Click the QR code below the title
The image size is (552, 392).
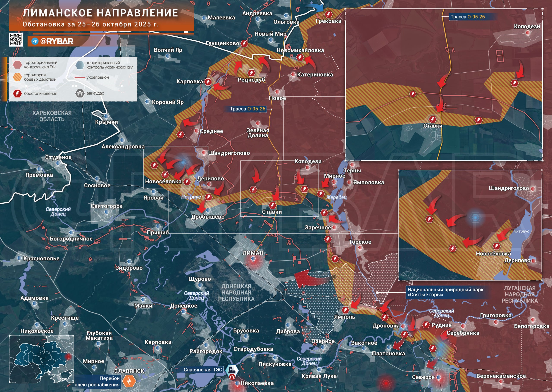16,39
